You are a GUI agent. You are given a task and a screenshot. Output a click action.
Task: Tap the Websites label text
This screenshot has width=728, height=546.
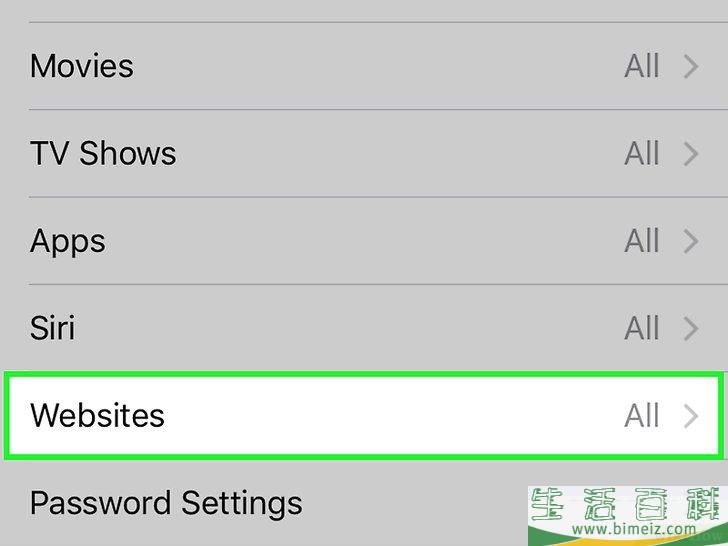point(97,415)
